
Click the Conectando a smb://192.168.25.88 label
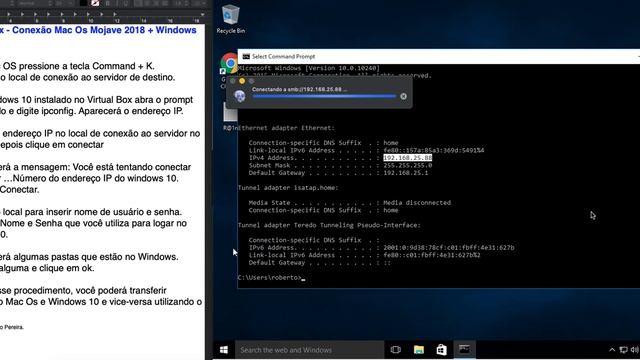point(300,89)
